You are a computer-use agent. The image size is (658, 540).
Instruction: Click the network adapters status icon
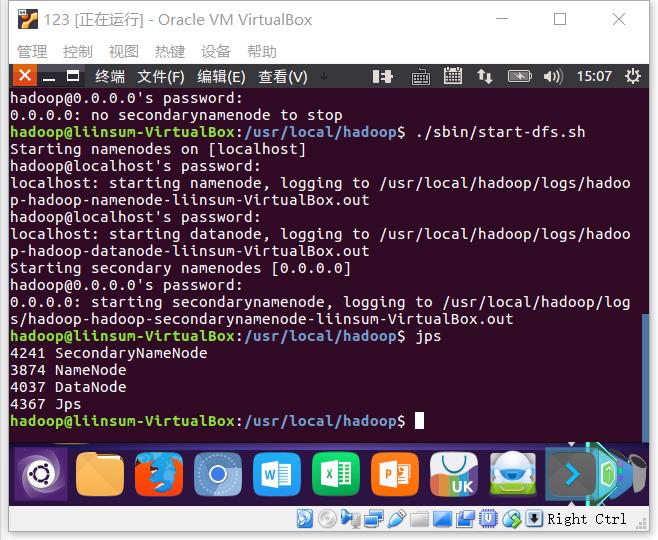coord(373,519)
